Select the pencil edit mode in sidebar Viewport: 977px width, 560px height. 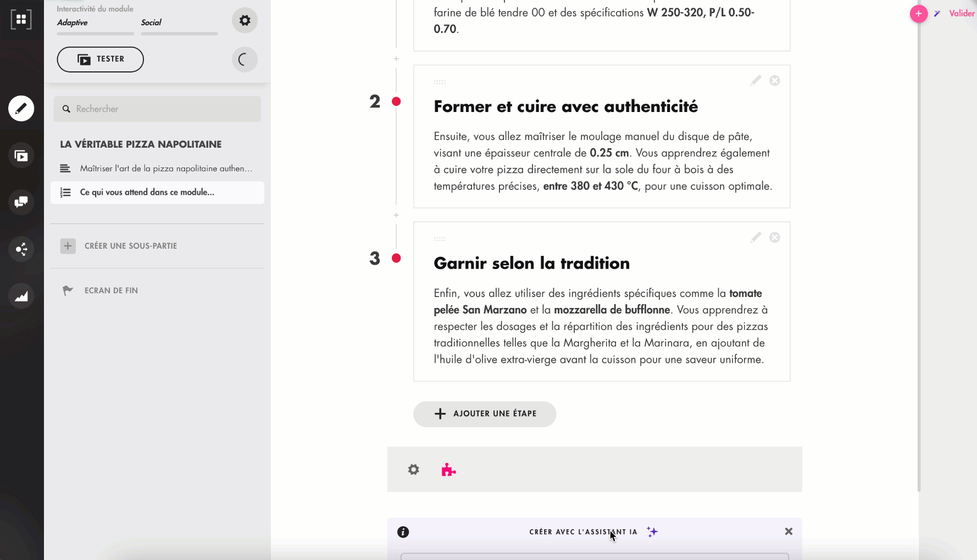[21, 109]
